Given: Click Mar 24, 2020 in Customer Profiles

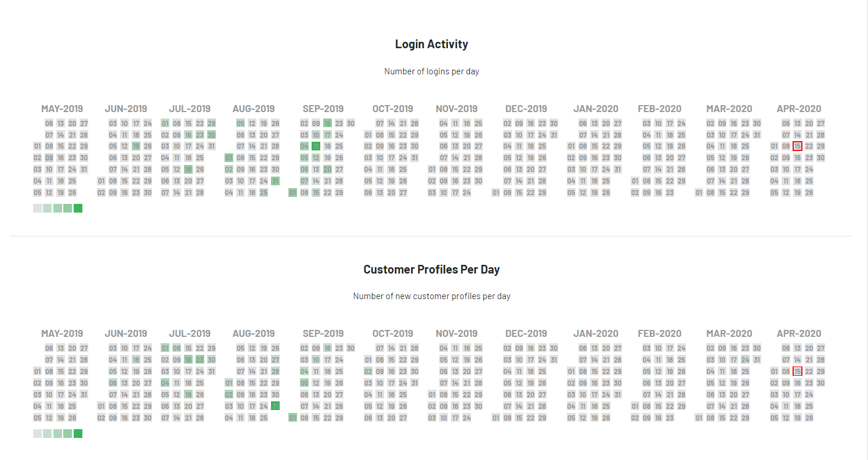Looking at the screenshot, I should (x=745, y=360).
